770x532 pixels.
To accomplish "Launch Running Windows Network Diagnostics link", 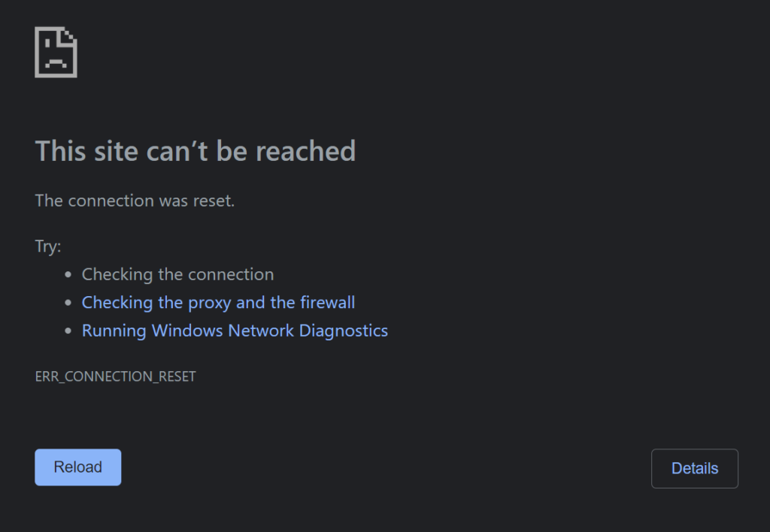I will pos(235,331).
